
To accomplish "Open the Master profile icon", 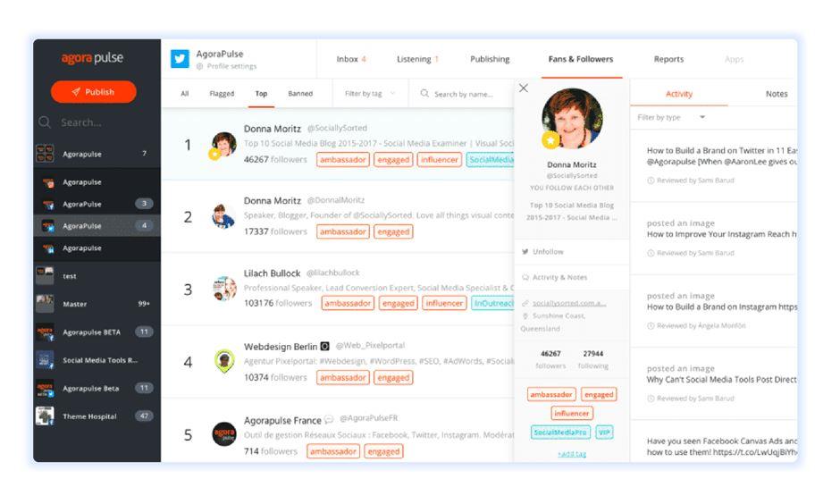I will pyautogui.click(x=45, y=304).
